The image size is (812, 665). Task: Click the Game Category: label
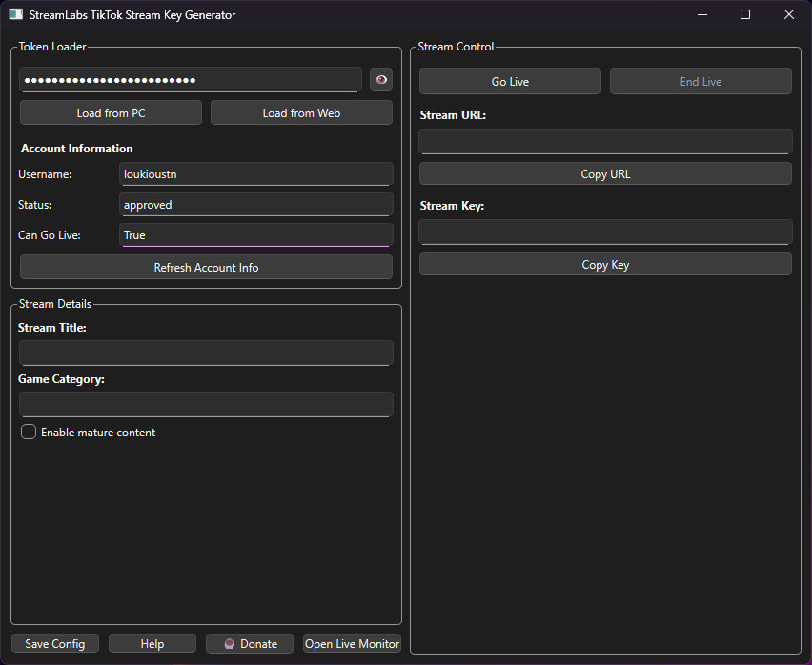61,379
